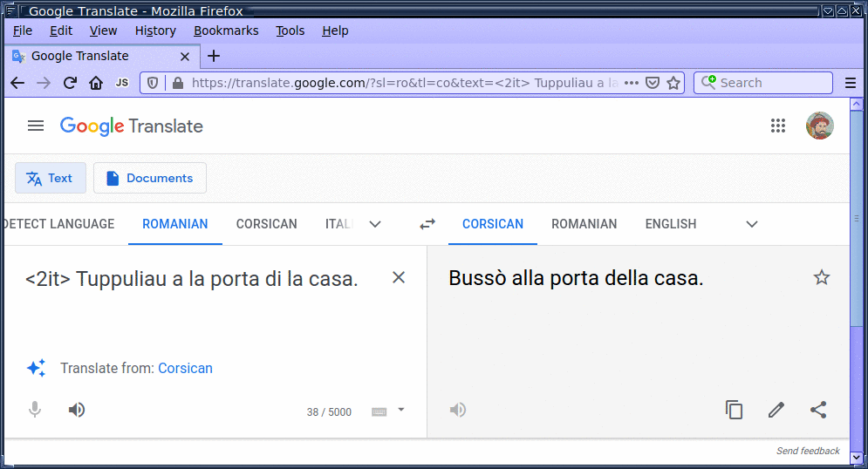Screen dimensions: 868x469
Task: Switch to Documents translation mode
Action: (150, 178)
